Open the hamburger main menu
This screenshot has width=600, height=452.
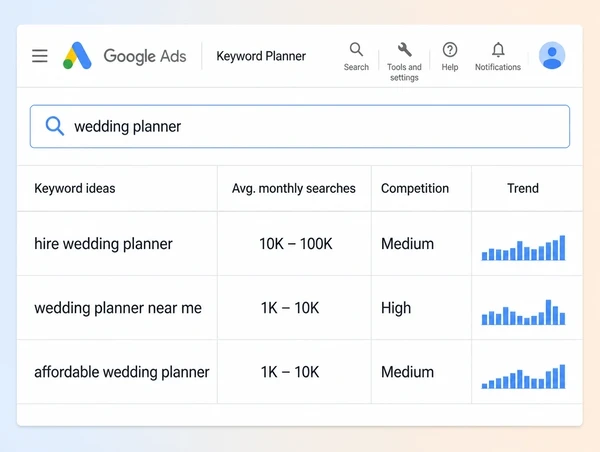click(40, 56)
